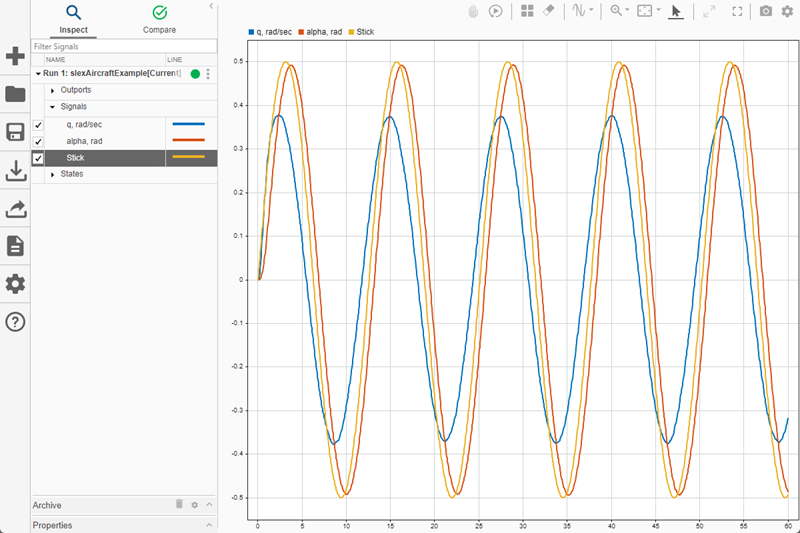
Task: Expand the States tree node
Action: 52,174
